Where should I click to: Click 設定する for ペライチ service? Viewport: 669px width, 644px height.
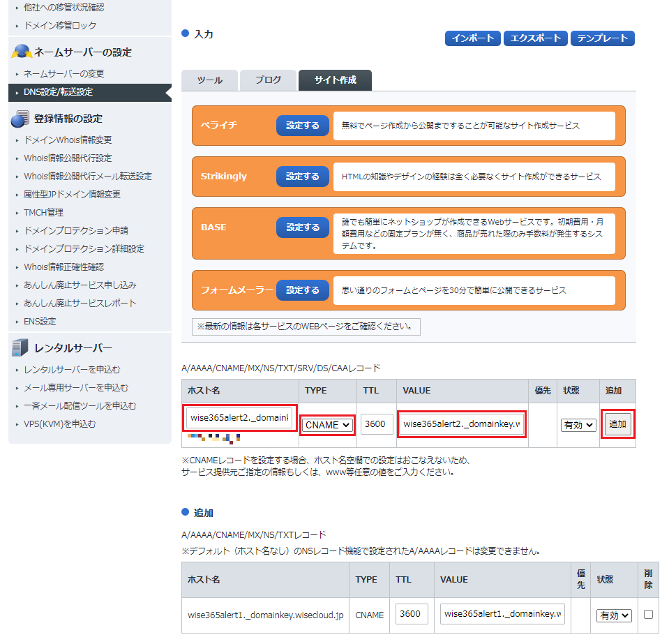pos(303,126)
